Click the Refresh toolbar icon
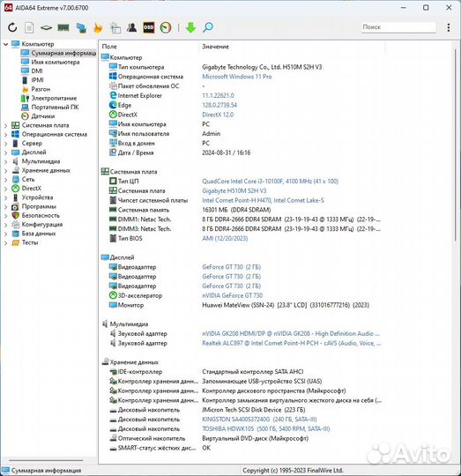 tap(12, 27)
